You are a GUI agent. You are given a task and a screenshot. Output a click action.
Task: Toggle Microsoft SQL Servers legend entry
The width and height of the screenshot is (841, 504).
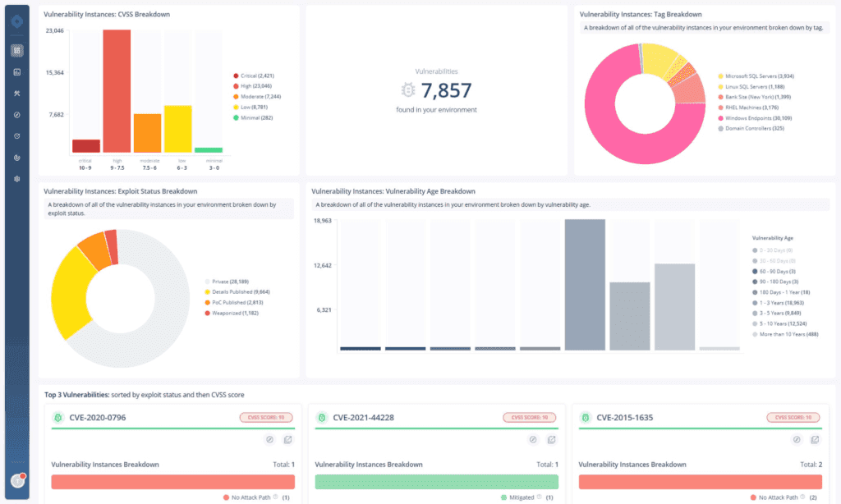(x=756, y=76)
